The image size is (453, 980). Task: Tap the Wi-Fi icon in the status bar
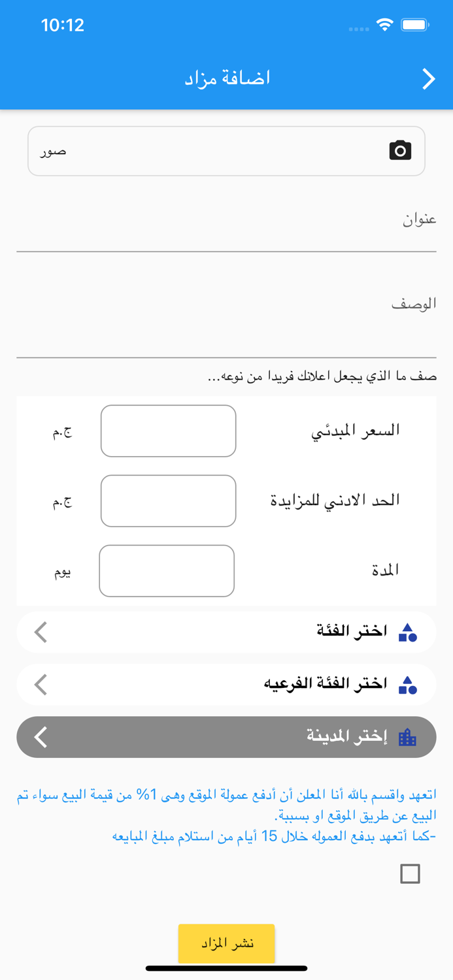tap(385, 25)
